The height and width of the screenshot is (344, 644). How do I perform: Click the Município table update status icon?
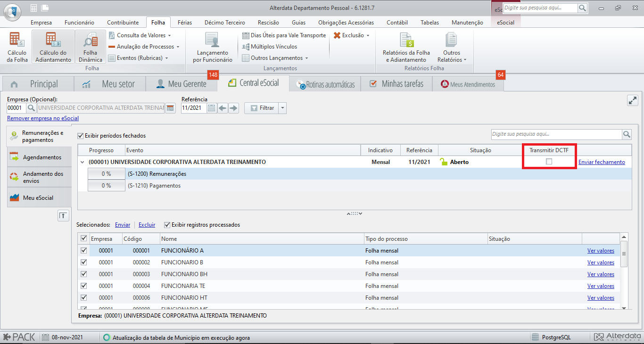click(107, 337)
